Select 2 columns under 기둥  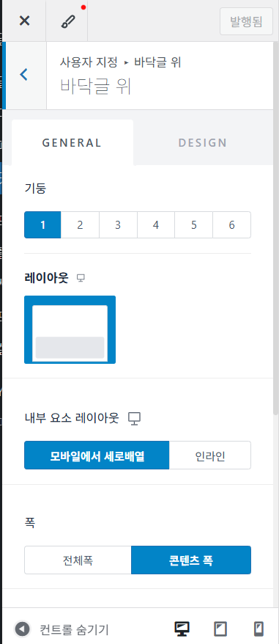[x=80, y=224]
